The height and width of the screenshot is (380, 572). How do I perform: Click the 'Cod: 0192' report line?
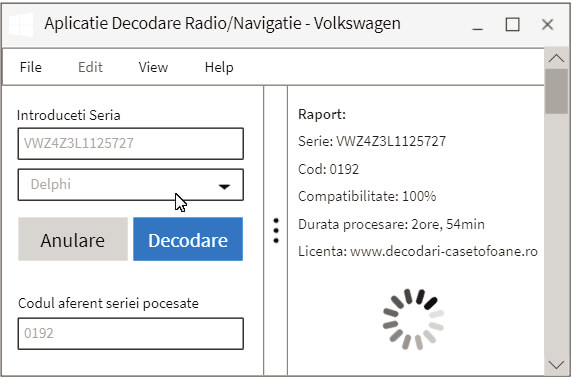[328, 169]
